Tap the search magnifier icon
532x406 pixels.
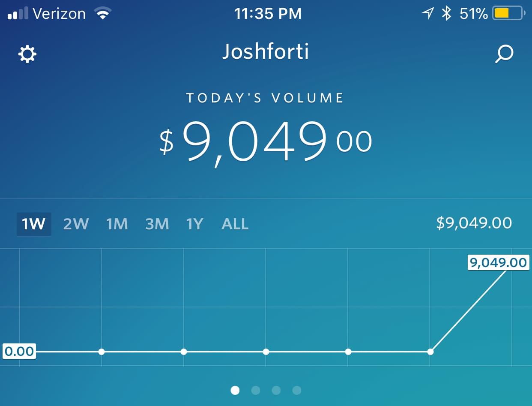point(504,54)
